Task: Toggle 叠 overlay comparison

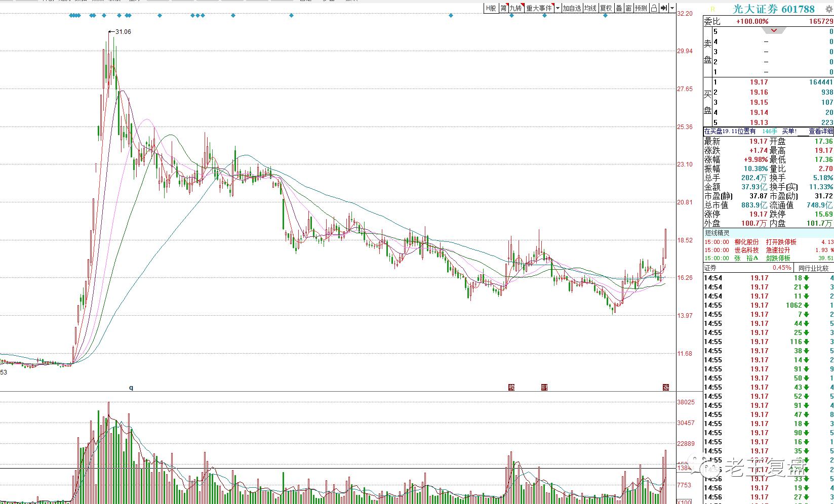Action: click(x=619, y=8)
